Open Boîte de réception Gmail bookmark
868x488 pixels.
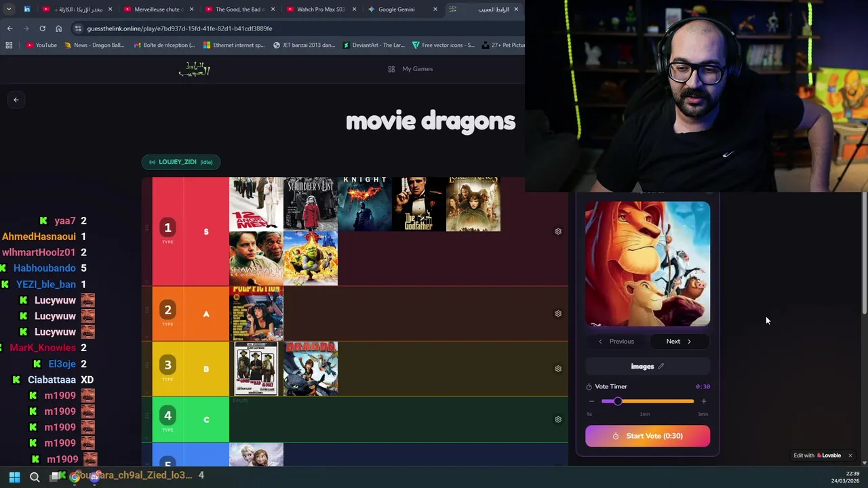click(164, 45)
